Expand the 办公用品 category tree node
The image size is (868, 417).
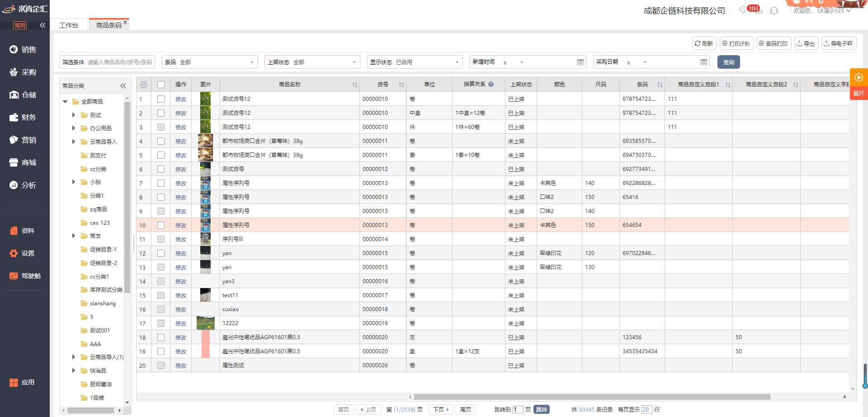[x=74, y=128]
